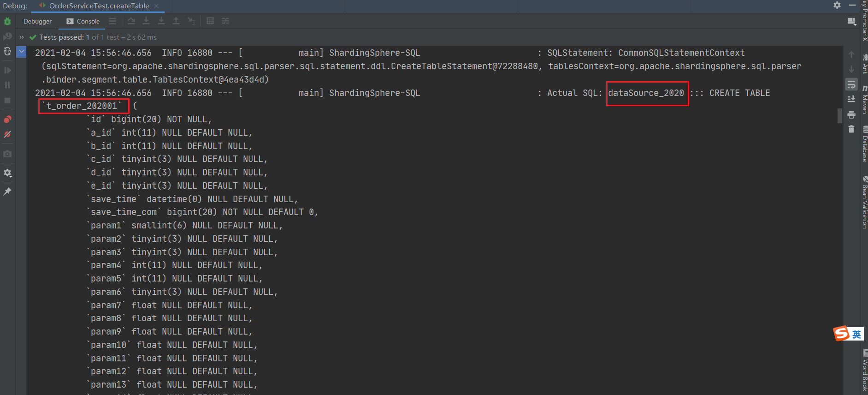Open the Maven side tool window
The height and width of the screenshot is (395, 868).
click(x=864, y=100)
